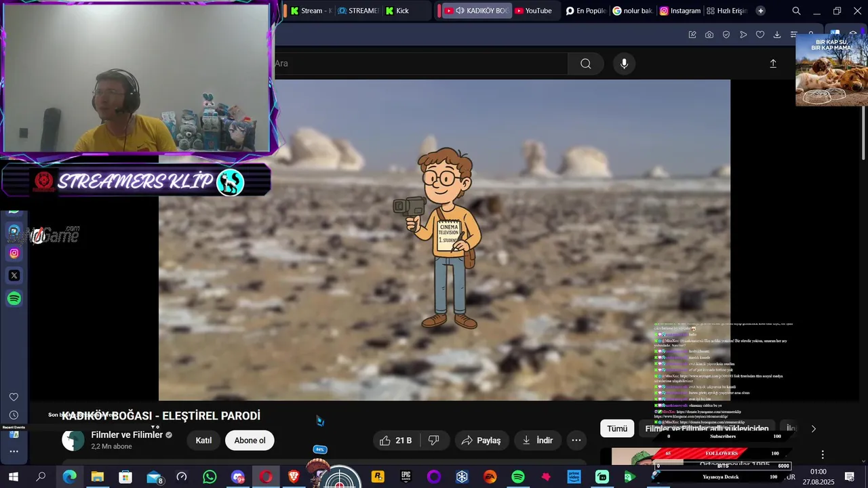This screenshot has width=868, height=488.
Task: Click the play arrow toolbar icon
Action: click(743, 35)
